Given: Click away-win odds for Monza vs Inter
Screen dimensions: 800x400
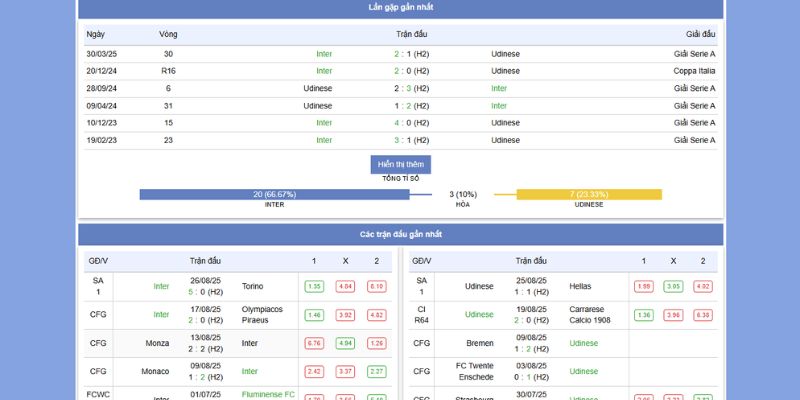Looking at the screenshot, I should [377, 343].
